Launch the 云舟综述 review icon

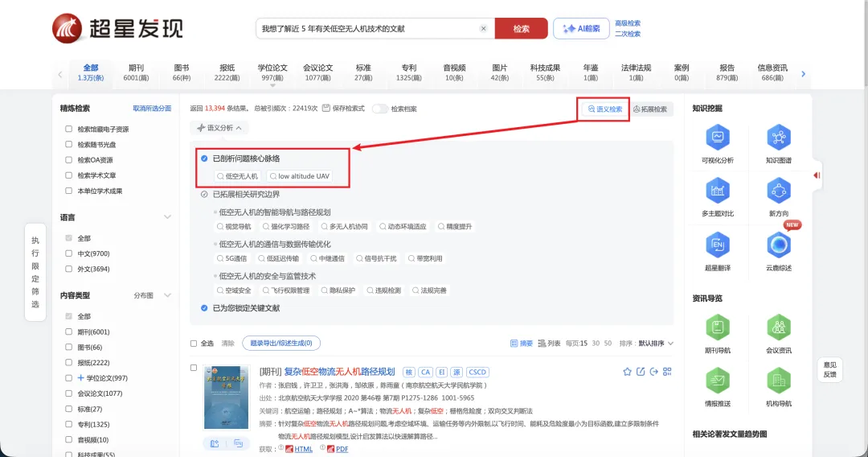point(778,245)
